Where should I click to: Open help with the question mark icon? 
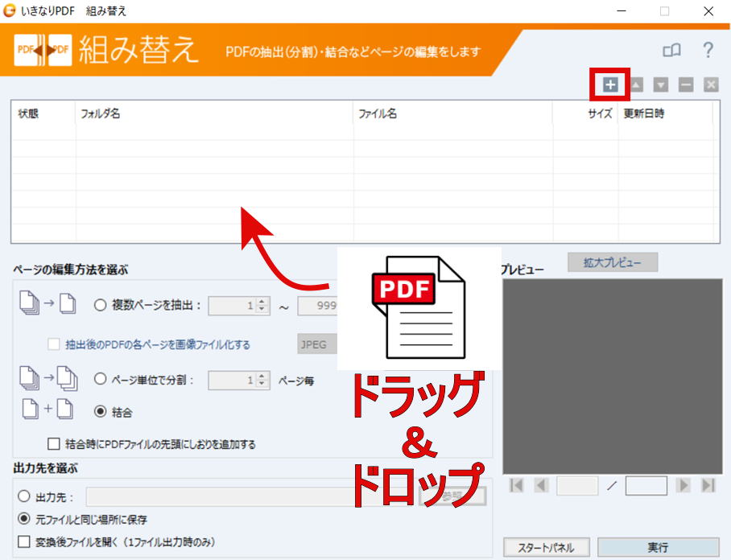pos(708,51)
